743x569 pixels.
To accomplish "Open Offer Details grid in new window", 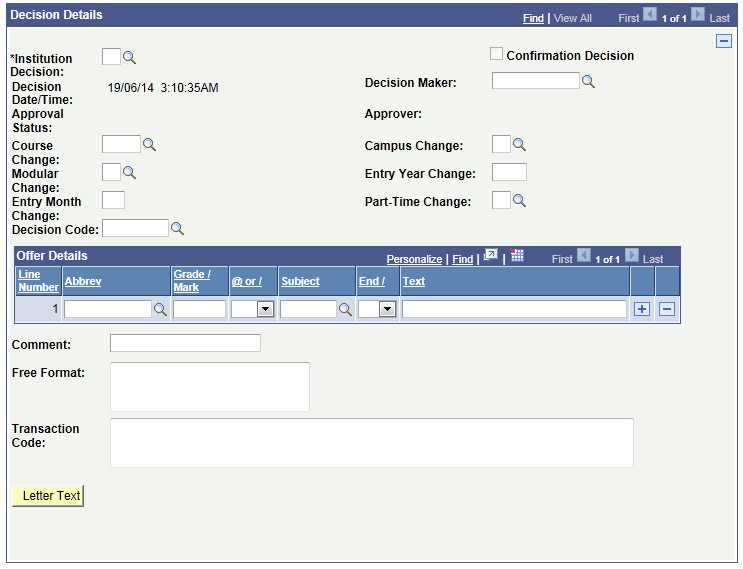I will pos(491,256).
